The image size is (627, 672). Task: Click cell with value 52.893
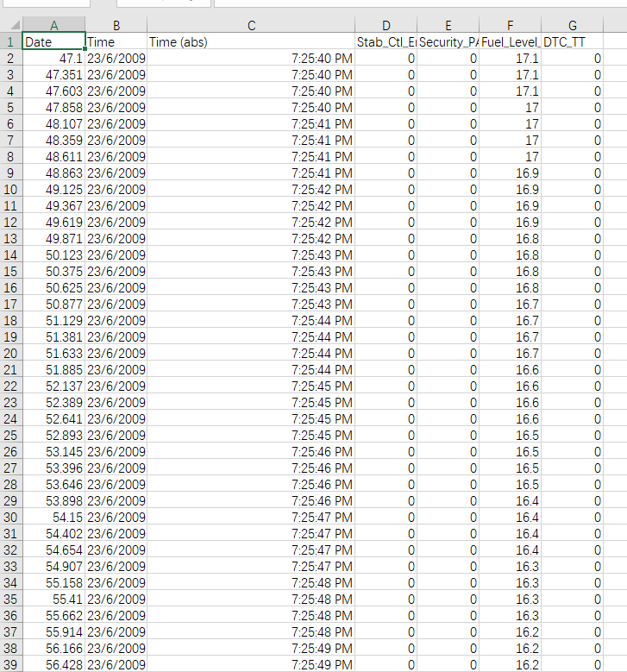(53, 435)
